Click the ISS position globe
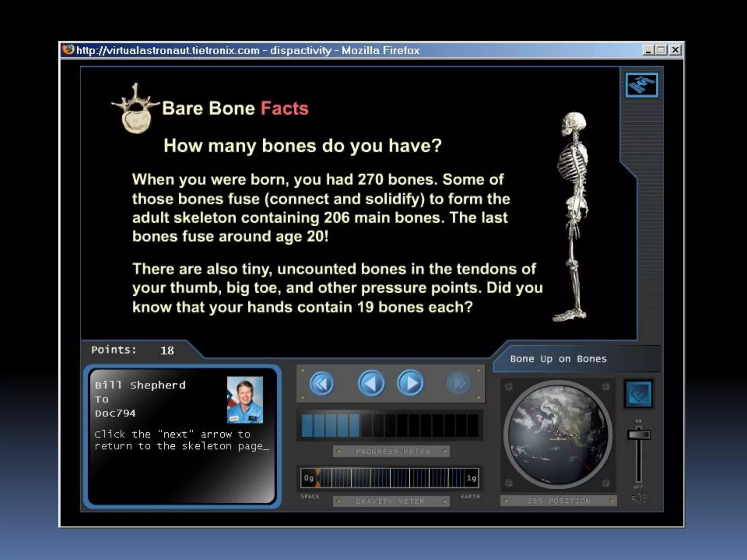This screenshot has height=560, width=747. (558, 434)
